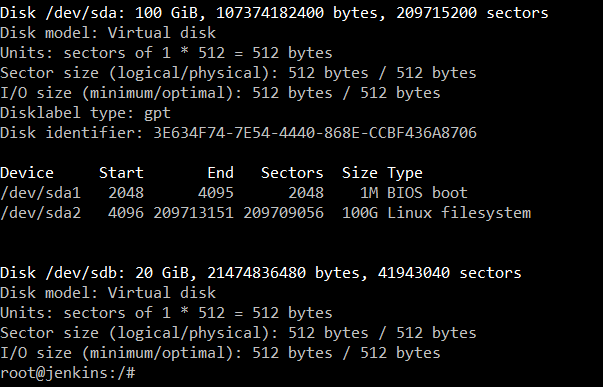Image resolution: width=603 pixels, height=387 pixels.
Task: Click the 'Device' column header
Action: (x=27, y=173)
